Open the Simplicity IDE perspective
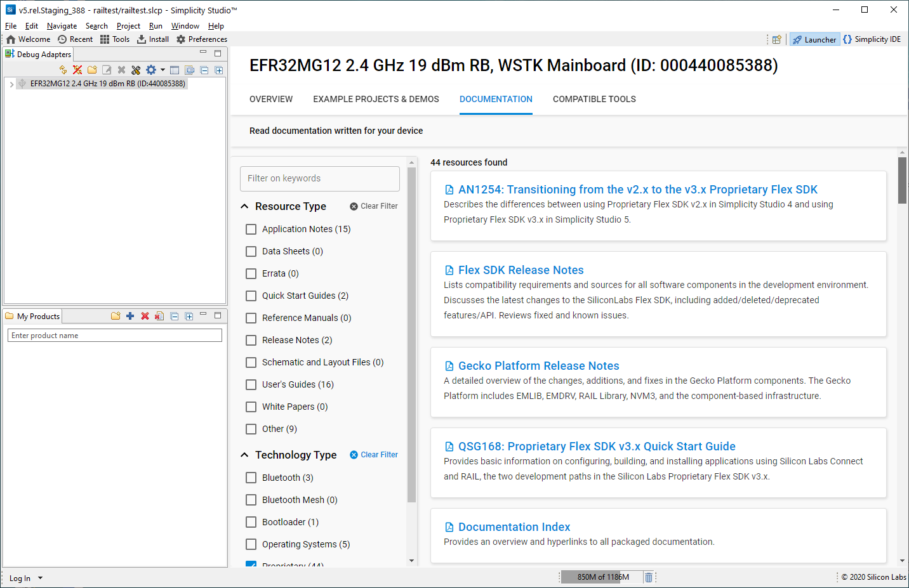This screenshot has height=588, width=909. (x=872, y=39)
